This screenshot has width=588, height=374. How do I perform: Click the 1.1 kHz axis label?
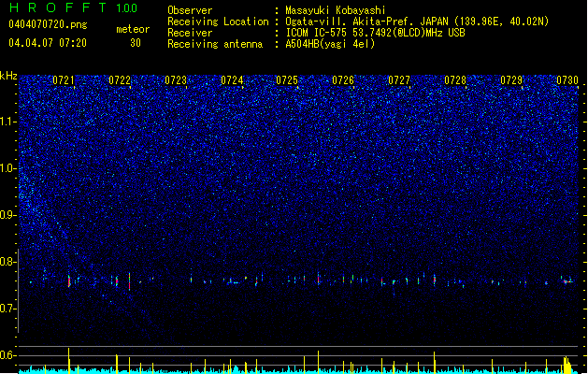click(x=8, y=122)
